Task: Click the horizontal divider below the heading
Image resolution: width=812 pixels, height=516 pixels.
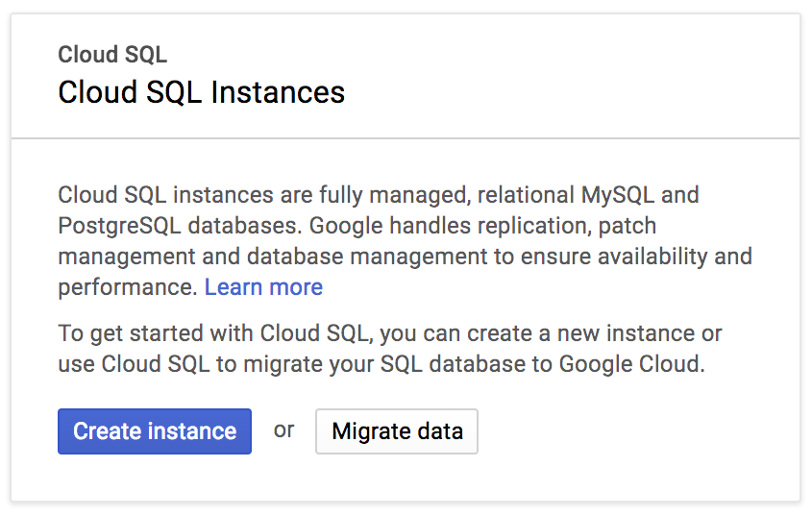Action: (x=406, y=138)
